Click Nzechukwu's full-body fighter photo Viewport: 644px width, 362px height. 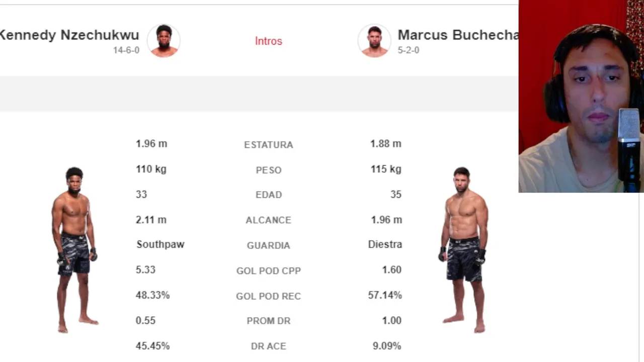[74, 250]
